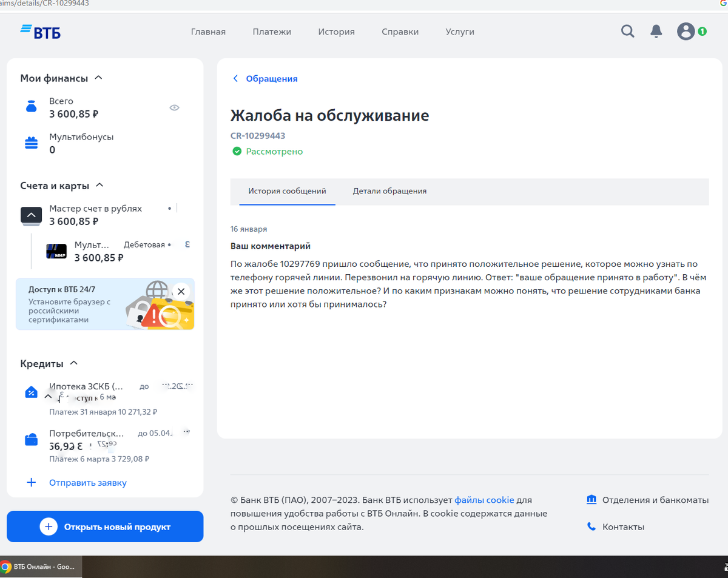
Task: Select the ВТБ Онлайн taskbar item
Action: pyautogui.click(x=39, y=566)
